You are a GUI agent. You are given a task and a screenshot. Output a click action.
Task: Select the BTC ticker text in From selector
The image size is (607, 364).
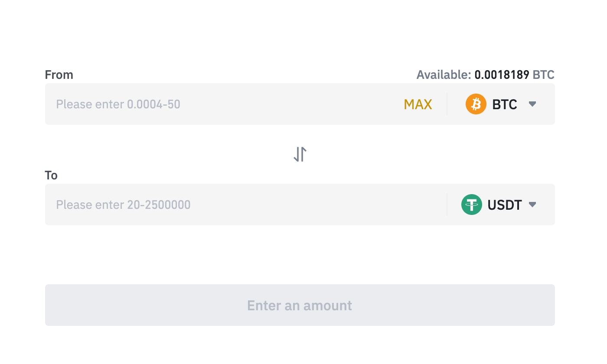coord(505,104)
